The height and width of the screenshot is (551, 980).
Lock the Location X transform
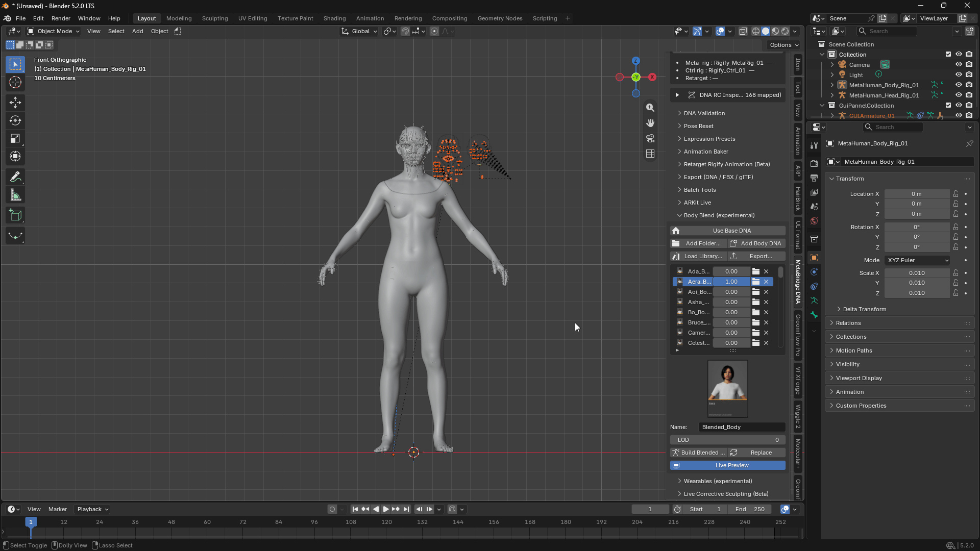955,194
